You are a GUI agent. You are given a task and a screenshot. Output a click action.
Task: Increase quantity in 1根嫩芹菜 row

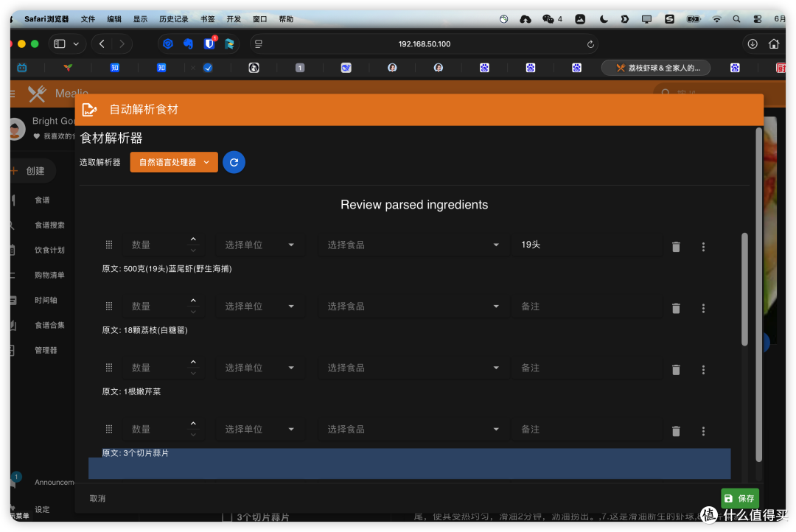click(193, 362)
